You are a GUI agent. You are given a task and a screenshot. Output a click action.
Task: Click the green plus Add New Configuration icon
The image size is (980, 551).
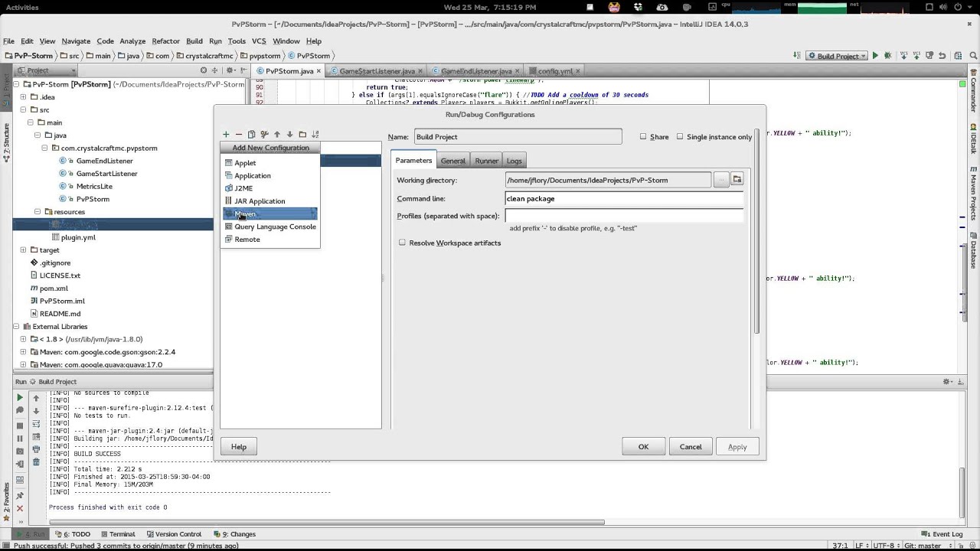226,135
